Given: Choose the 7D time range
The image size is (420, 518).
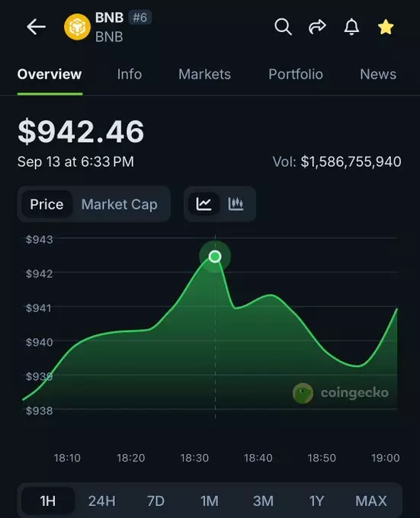Looking at the screenshot, I should point(155,500).
